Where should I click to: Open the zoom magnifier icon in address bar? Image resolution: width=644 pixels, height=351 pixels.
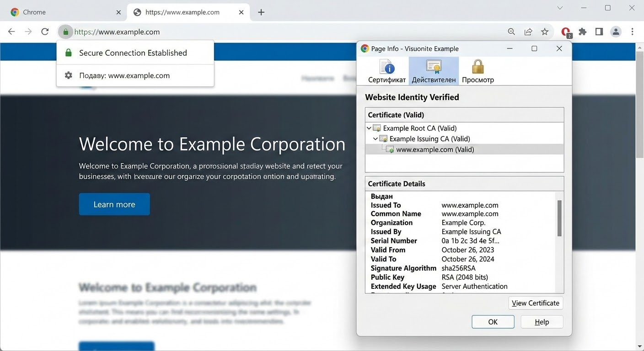coord(511,32)
